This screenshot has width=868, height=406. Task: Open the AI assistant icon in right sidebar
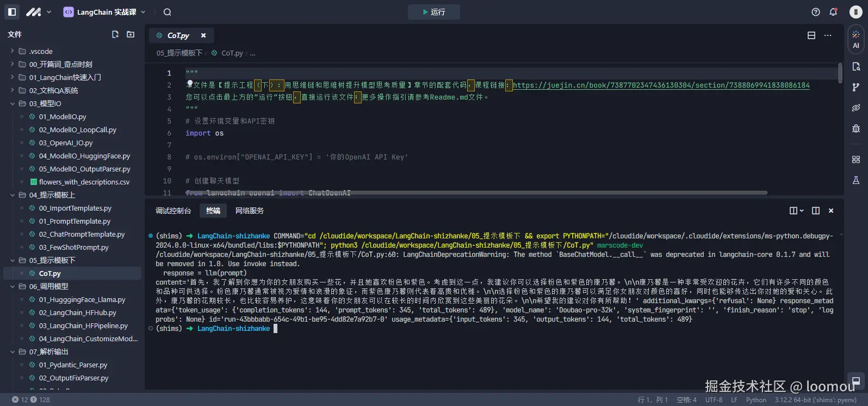click(856, 39)
